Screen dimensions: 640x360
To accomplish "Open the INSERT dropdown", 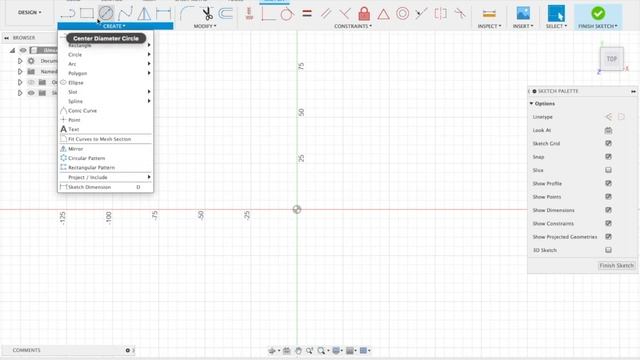I will (x=523, y=26).
